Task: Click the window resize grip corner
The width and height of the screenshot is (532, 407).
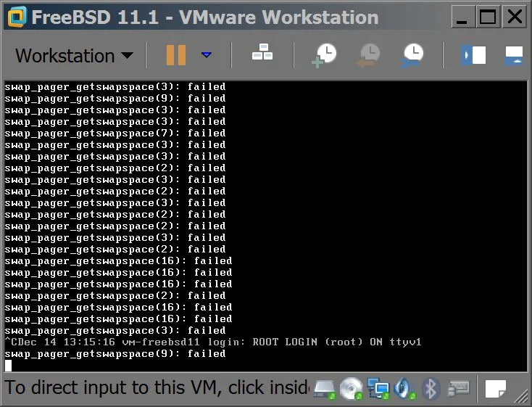Action: 521,396
